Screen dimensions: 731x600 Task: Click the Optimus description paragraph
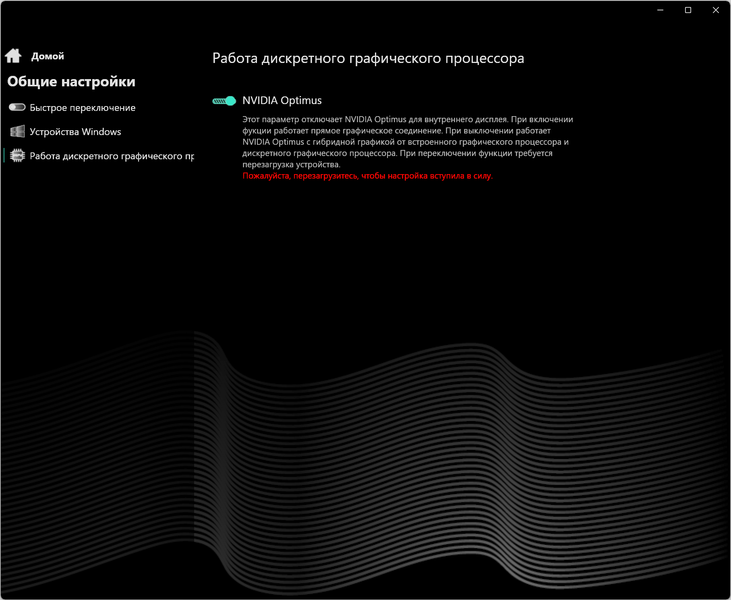tap(408, 142)
